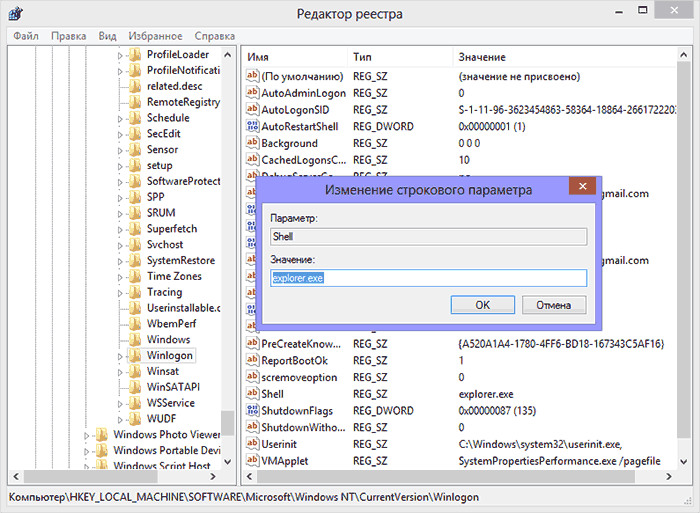Click string icon beside CachedLogonsC... entry
The height and width of the screenshot is (513, 700).
point(252,159)
